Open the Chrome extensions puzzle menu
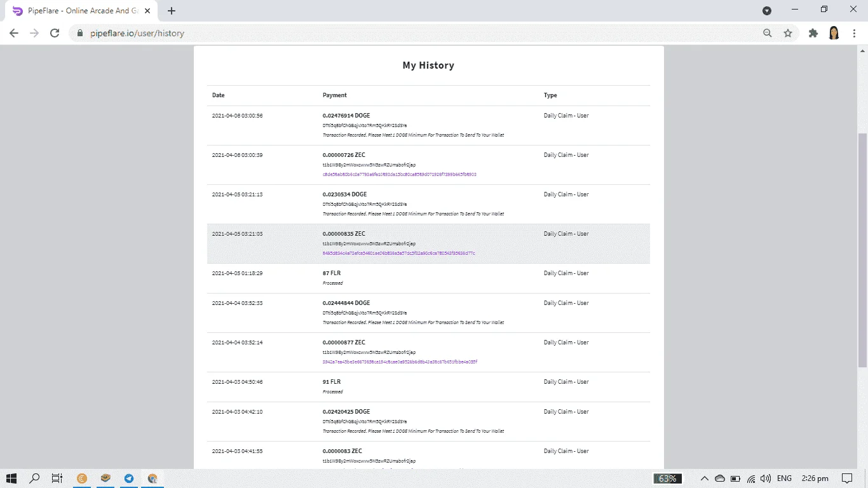 pyautogui.click(x=813, y=33)
